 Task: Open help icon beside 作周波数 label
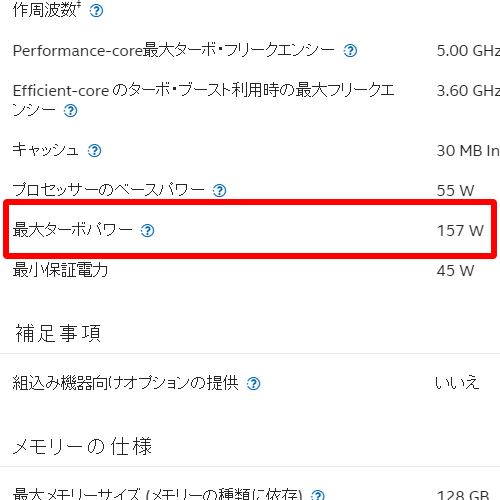tap(96, 11)
